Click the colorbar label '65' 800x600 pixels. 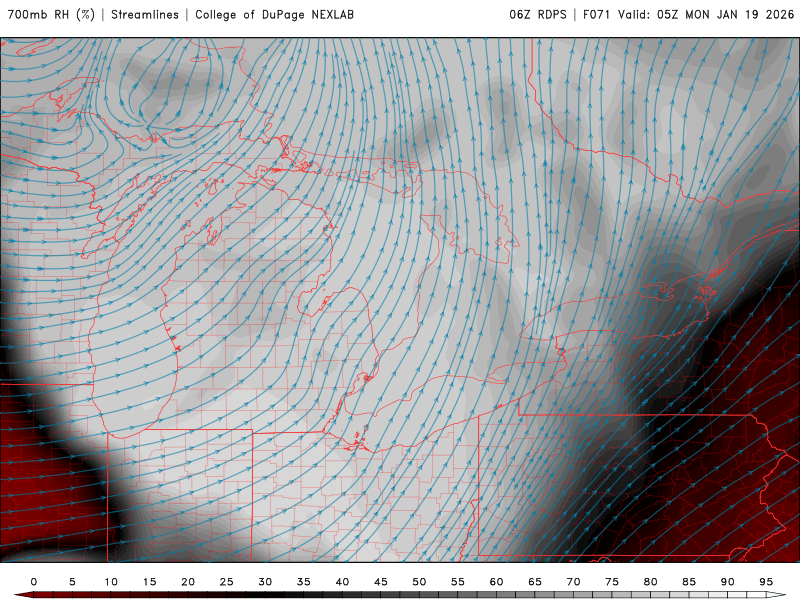(x=535, y=582)
